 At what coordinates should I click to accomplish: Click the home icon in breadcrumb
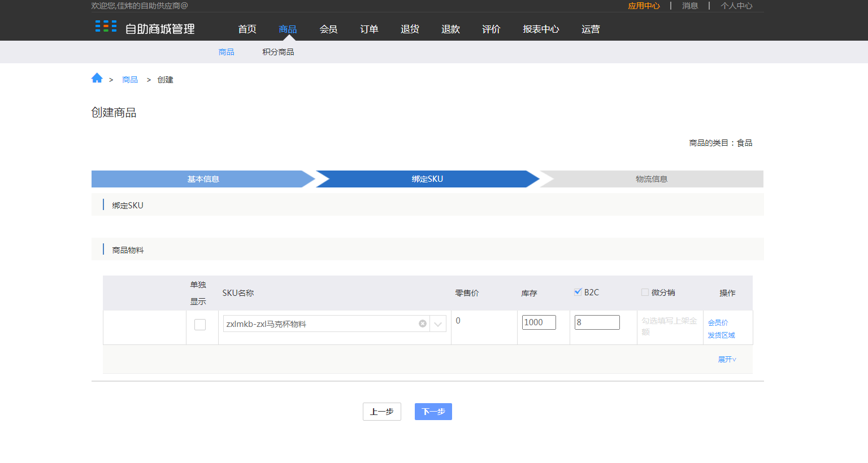click(x=97, y=78)
